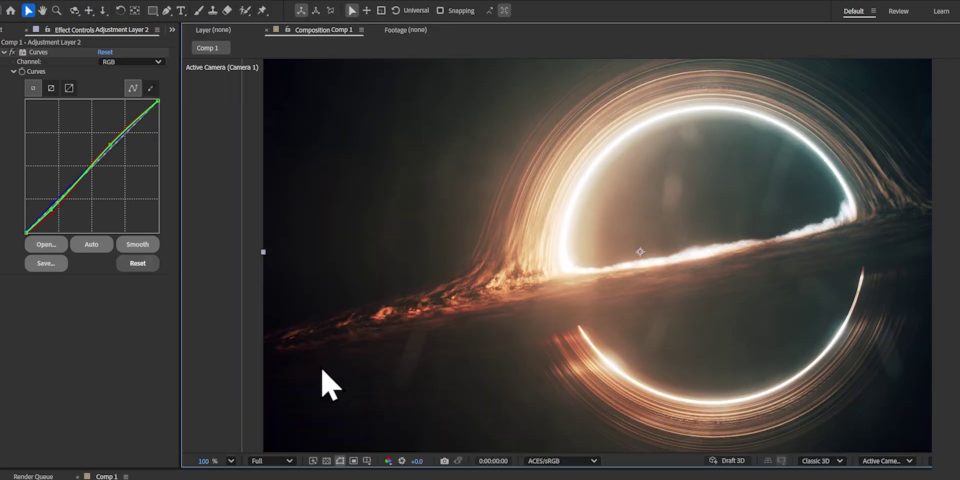Click the top-right curve control point
Viewport: 960px width, 480px height.
[x=157, y=100]
